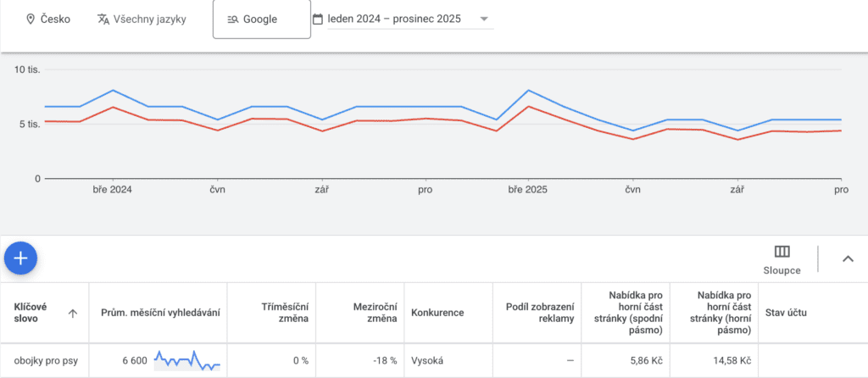Viewport: 868px width, 378px height.
Task: Sort by Prům. měsíční vyhledávání column
Action: point(160,313)
